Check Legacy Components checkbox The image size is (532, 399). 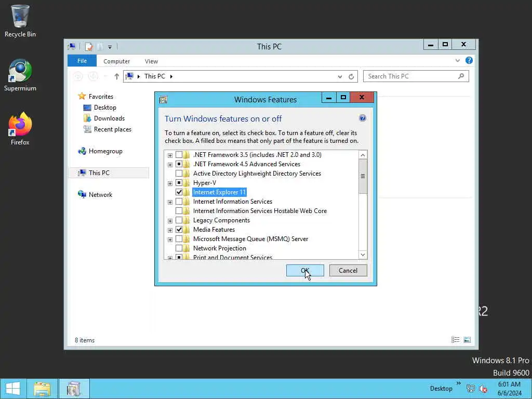point(179,220)
